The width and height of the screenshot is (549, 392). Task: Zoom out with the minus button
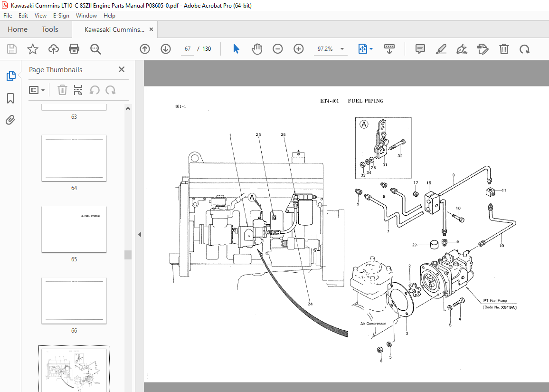(x=278, y=49)
